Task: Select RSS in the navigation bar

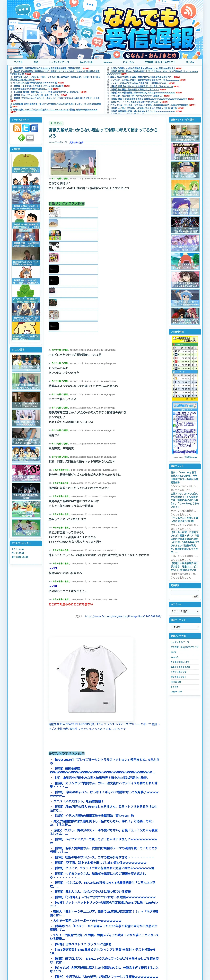Action: [x=36, y=62]
